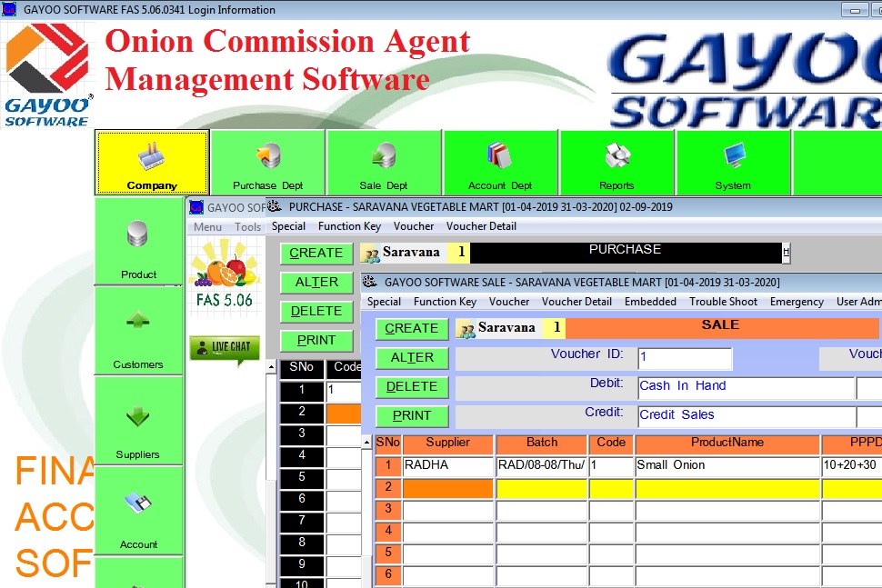Image resolution: width=882 pixels, height=588 pixels.
Task: Select row number 5 in Purchase grid
Action: pyautogui.click(x=302, y=477)
